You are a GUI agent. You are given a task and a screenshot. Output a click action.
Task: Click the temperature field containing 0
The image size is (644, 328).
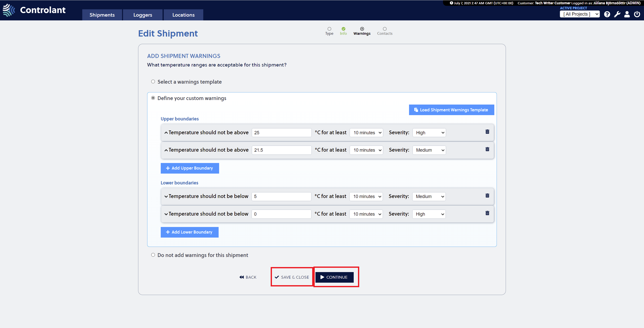point(281,214)
